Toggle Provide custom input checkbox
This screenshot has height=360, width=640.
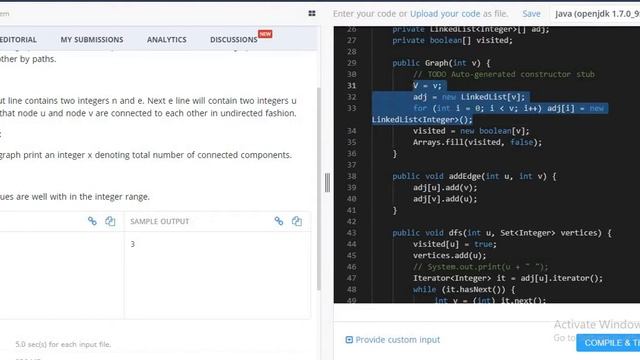click(x=349, y=340)
